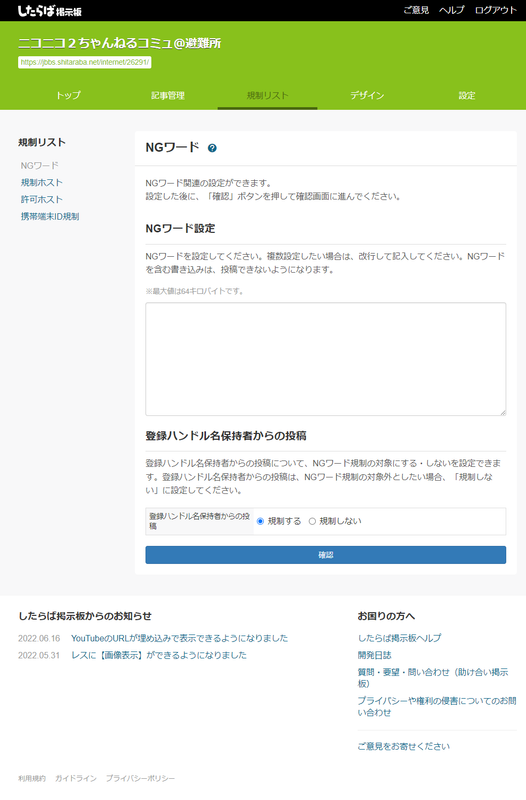The height and width of the screenshot is (800, 526).
Task: Click the したらば掲示板 logo
Action: (50, 11)
